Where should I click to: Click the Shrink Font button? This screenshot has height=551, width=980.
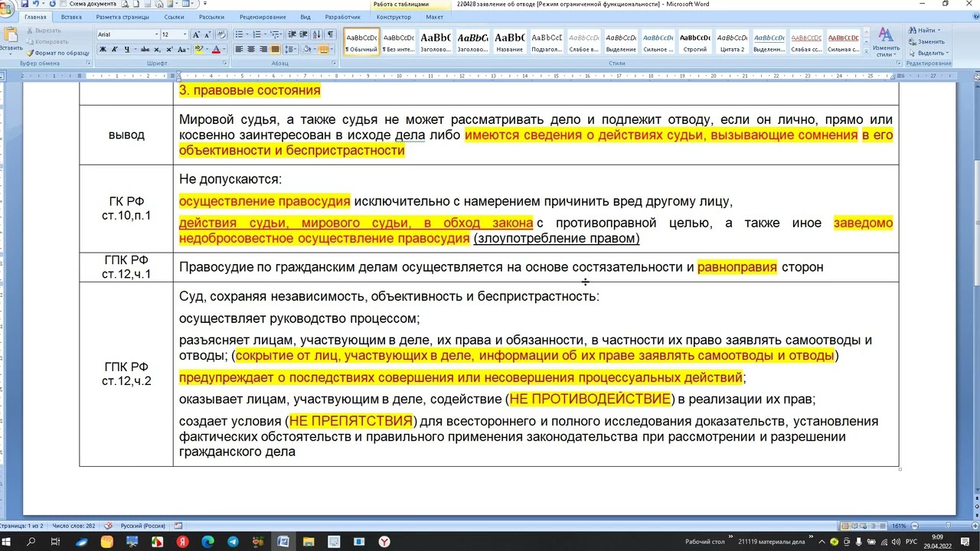(207, 34)
